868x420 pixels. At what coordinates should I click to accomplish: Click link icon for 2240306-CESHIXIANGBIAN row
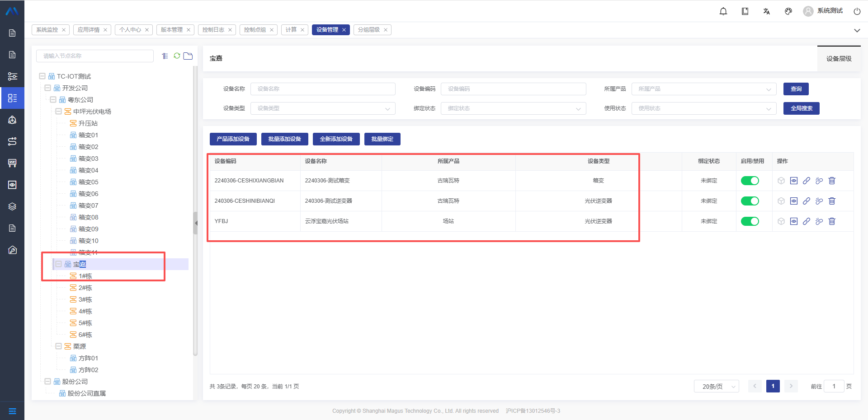click(807, 181)
